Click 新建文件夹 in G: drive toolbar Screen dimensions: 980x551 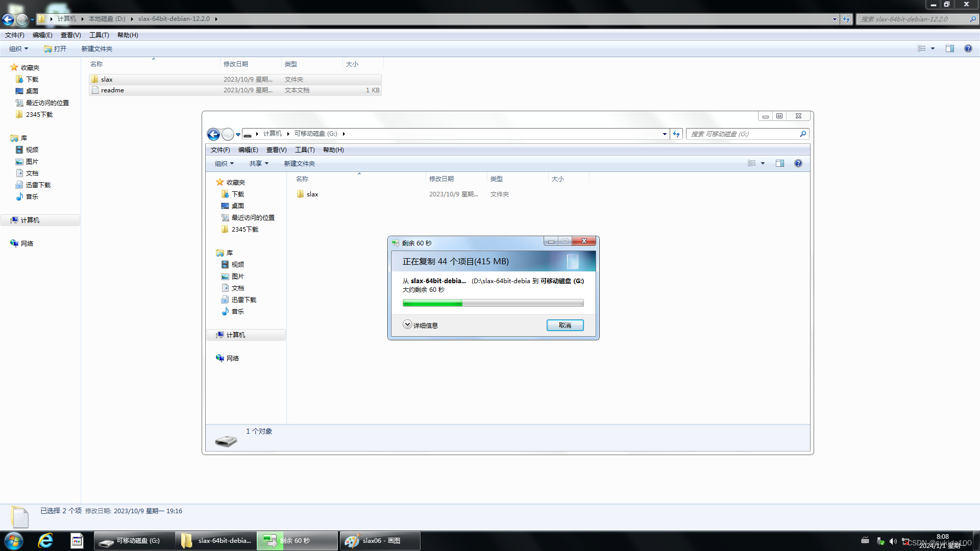click(300, 164)
